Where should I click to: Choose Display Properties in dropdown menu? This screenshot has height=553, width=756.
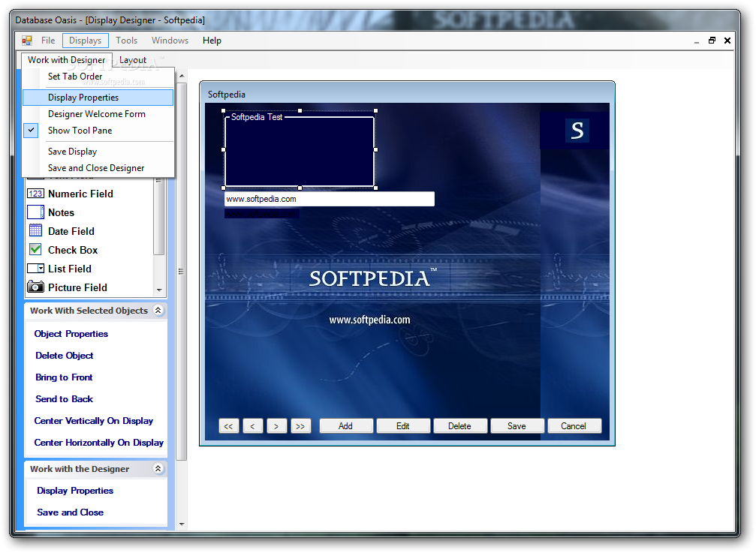coord(98,98)
